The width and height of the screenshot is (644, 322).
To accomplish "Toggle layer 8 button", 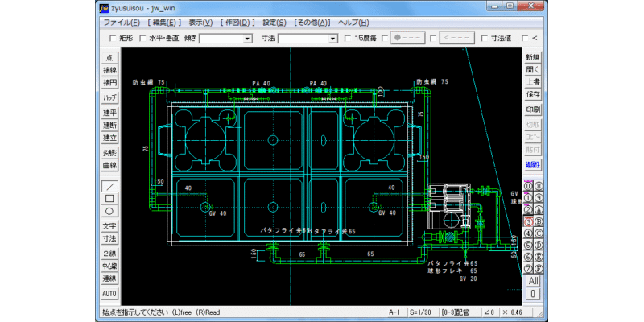I will point(539,185).
